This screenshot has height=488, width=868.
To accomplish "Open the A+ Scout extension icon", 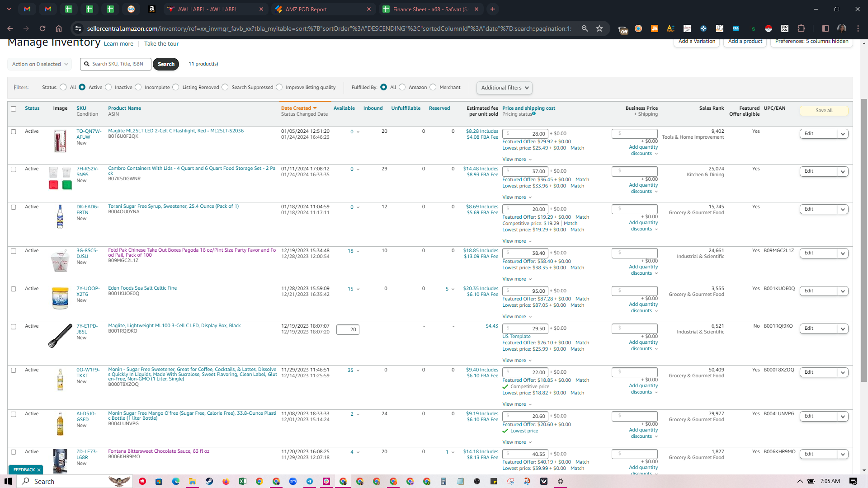I will [x=670, y=28].
